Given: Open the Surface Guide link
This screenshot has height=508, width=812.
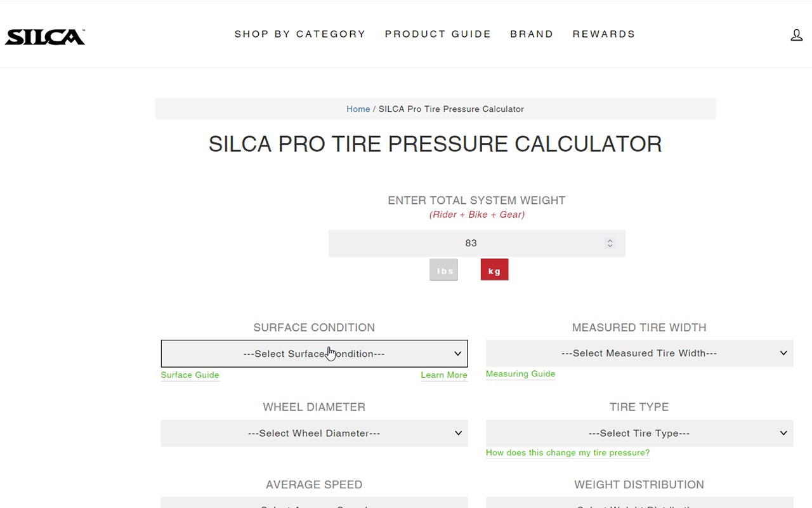Looking at the screenshot, I should (190, 375).
